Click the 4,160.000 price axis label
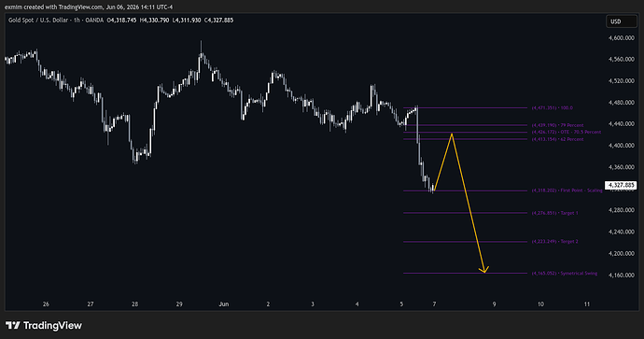Viewport: 644px width, 339px height. click(x=622, y=275)
